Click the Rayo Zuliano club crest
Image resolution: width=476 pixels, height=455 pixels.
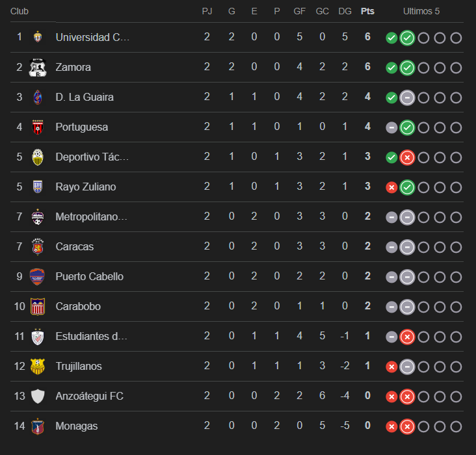[x=38, y=187]
